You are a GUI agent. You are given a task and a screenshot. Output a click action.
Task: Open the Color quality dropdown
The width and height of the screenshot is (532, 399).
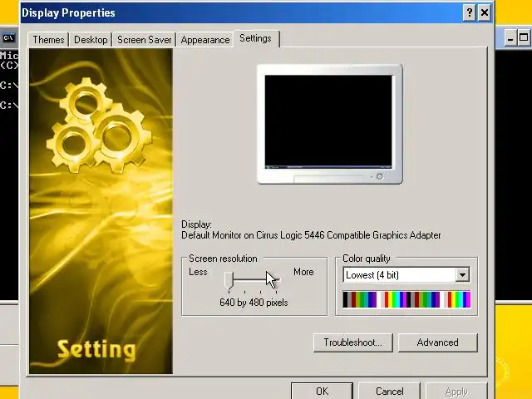pyautogui.click(x=406, y=275)
